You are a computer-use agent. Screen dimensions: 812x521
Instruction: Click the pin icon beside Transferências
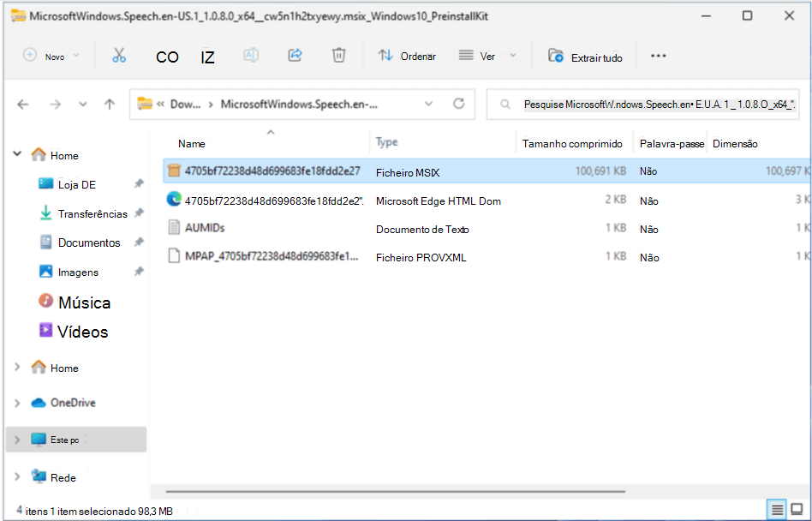(139, 213)
